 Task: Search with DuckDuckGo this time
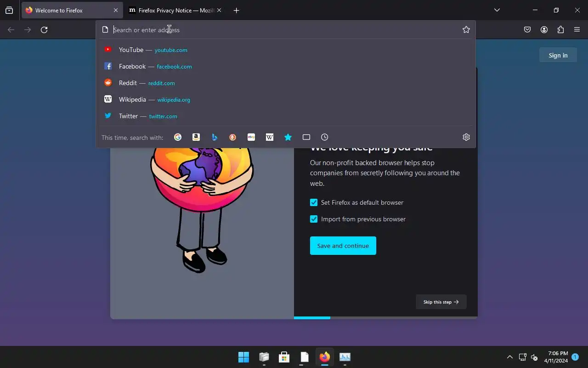click(x=233, y=137)
